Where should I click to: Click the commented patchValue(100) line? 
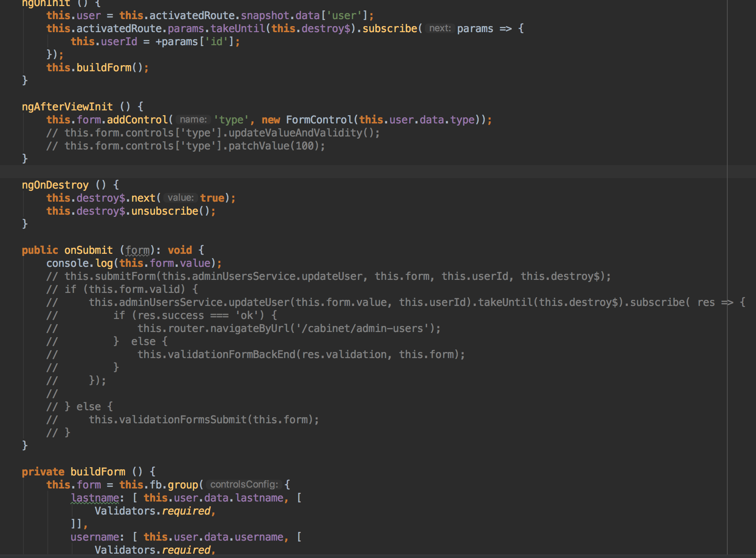coord(186,146)
